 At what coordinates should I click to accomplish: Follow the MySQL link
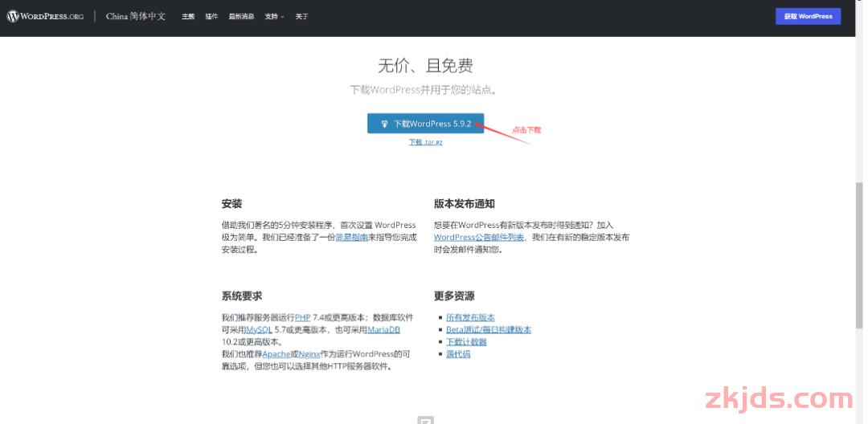(259, 329)
